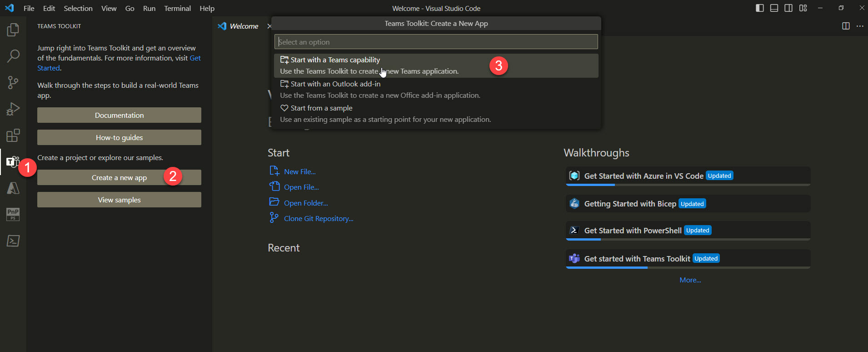
Task: Open the File menu
Action: click(x=29, y=8)
